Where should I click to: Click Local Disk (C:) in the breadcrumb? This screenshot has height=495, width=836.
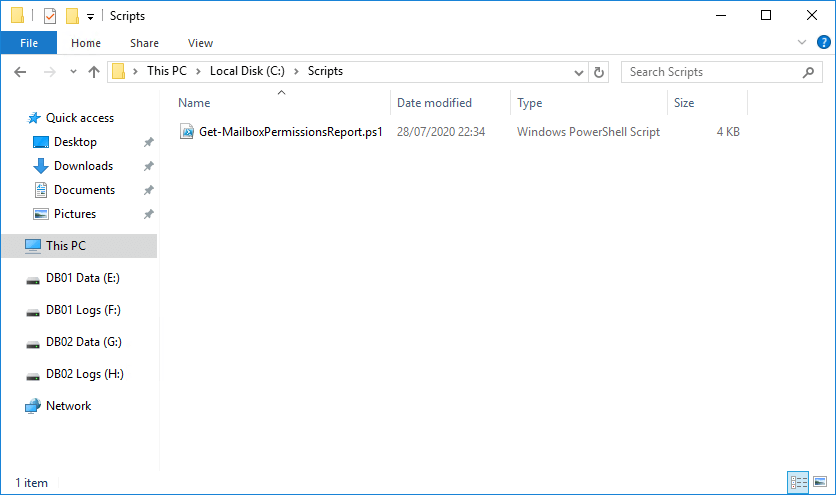pyautogui.click(x=247, y=71)
